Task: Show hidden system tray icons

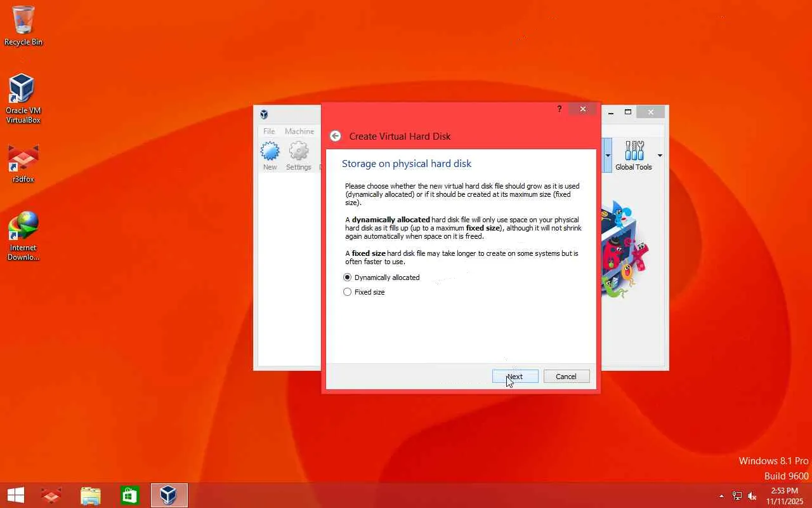Action: click(721, 496)
